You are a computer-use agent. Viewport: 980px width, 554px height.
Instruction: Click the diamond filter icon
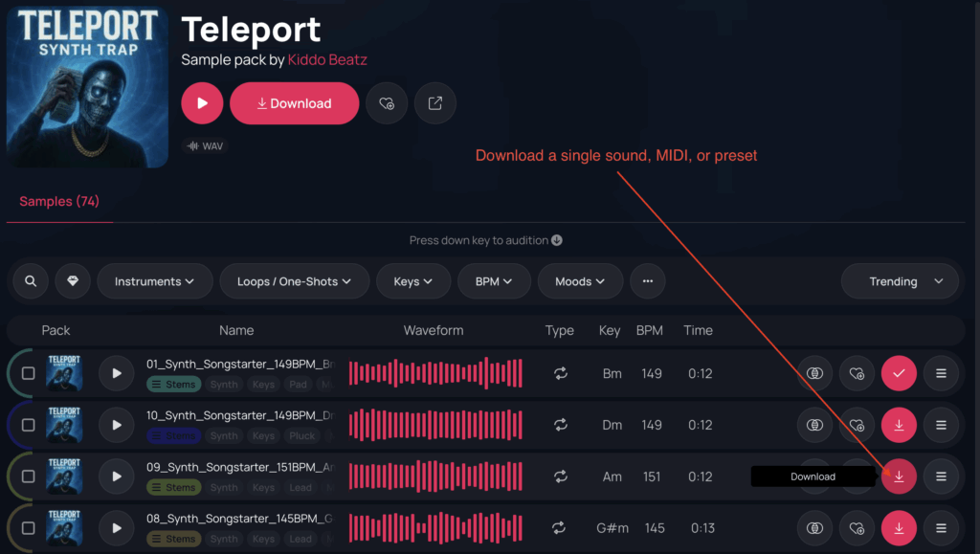click(73, 281)
